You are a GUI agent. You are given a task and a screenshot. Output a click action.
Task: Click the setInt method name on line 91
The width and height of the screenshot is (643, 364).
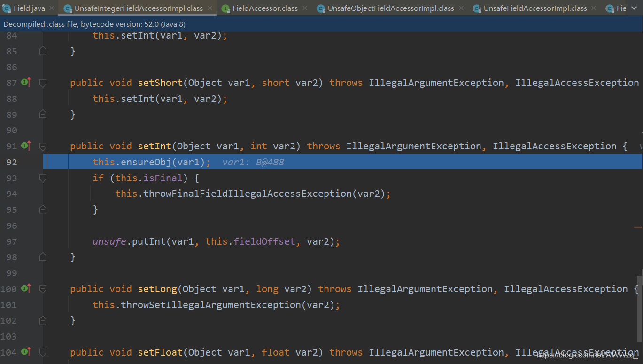pos(155,146)
